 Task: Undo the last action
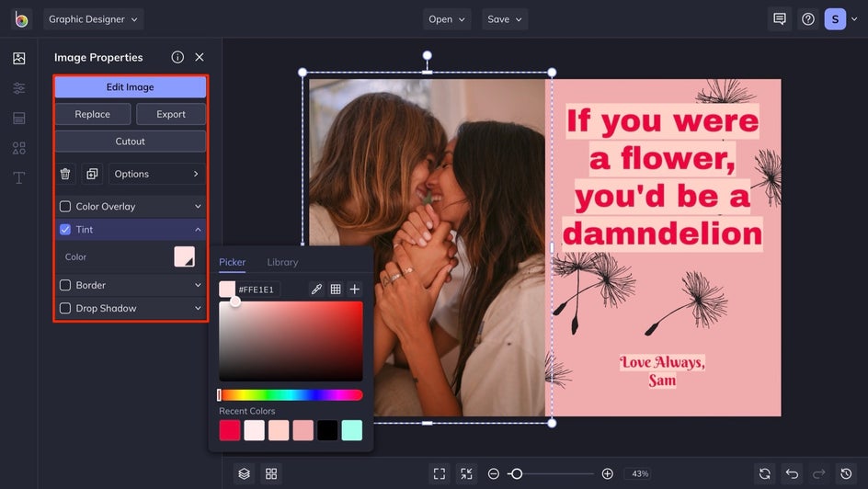(x=792, y=473)
